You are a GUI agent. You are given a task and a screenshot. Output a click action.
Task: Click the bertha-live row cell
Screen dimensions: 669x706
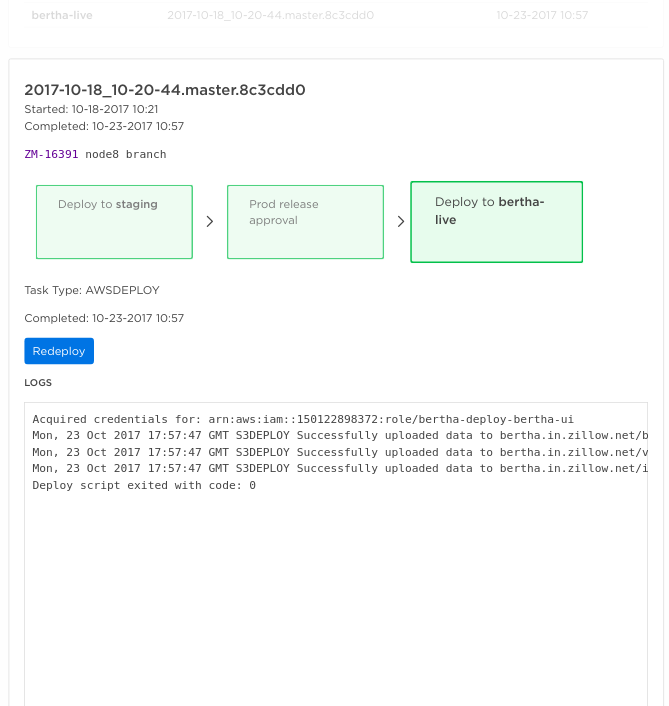pos(62,15)
